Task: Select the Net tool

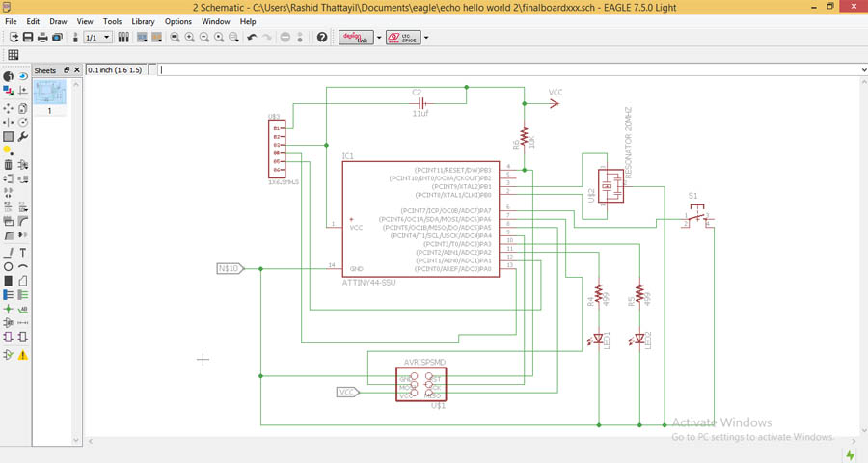Action: (x=23, y=294)
